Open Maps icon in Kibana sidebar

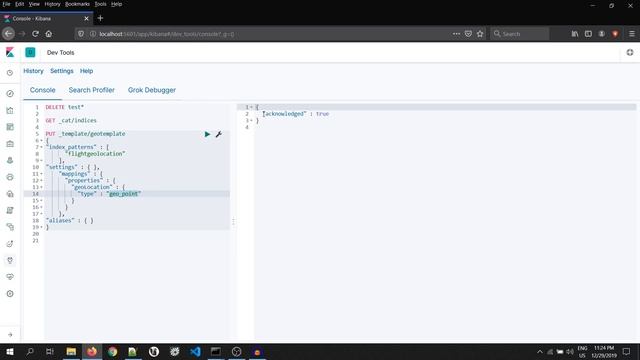[10, 160]
